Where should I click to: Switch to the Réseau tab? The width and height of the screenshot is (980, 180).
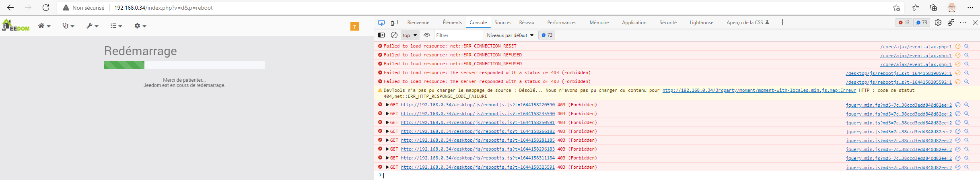527,23
